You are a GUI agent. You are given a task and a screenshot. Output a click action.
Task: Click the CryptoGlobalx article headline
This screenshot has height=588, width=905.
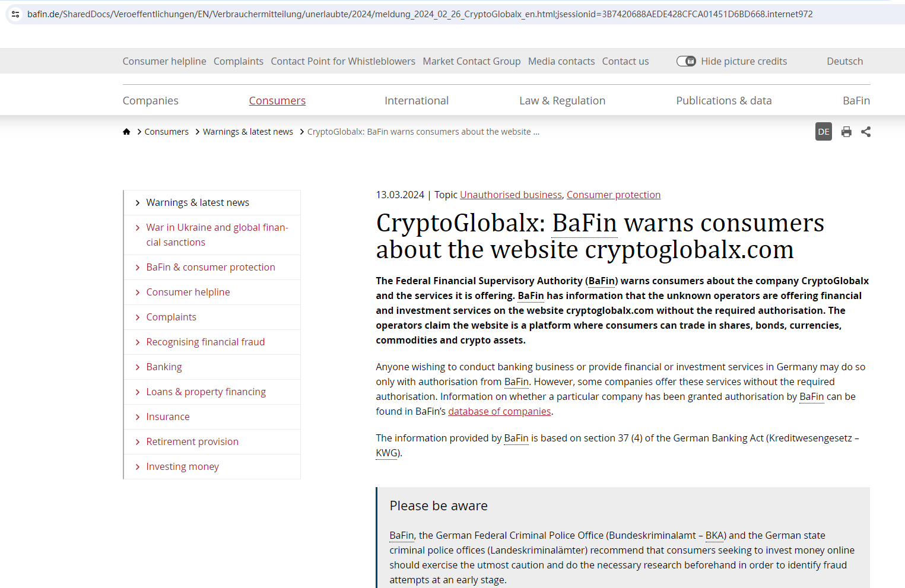[600, 236]
